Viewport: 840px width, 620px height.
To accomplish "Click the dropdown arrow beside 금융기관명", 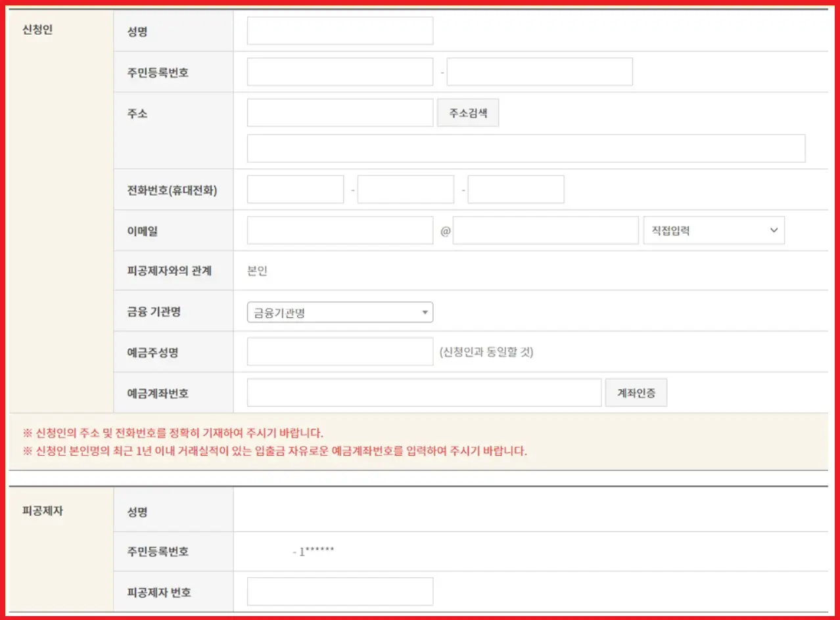I will (426, 312).
